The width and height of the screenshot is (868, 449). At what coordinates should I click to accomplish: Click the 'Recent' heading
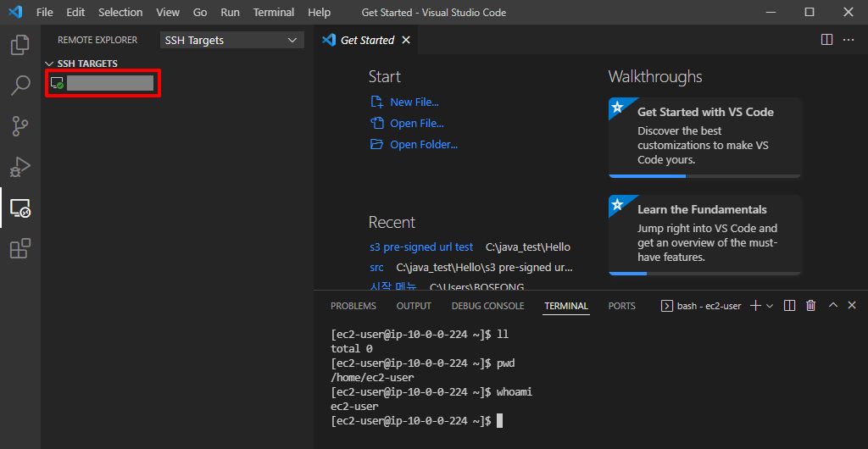(x=392, y=222)
